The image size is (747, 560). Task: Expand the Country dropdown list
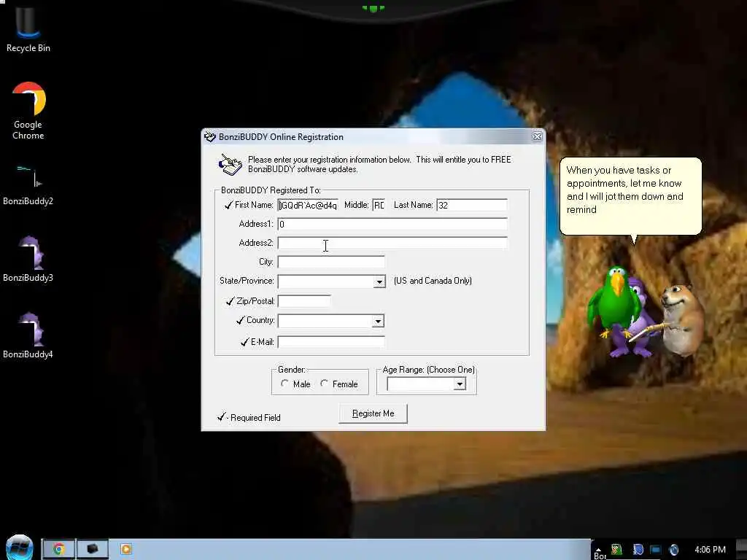pos(379,321)
